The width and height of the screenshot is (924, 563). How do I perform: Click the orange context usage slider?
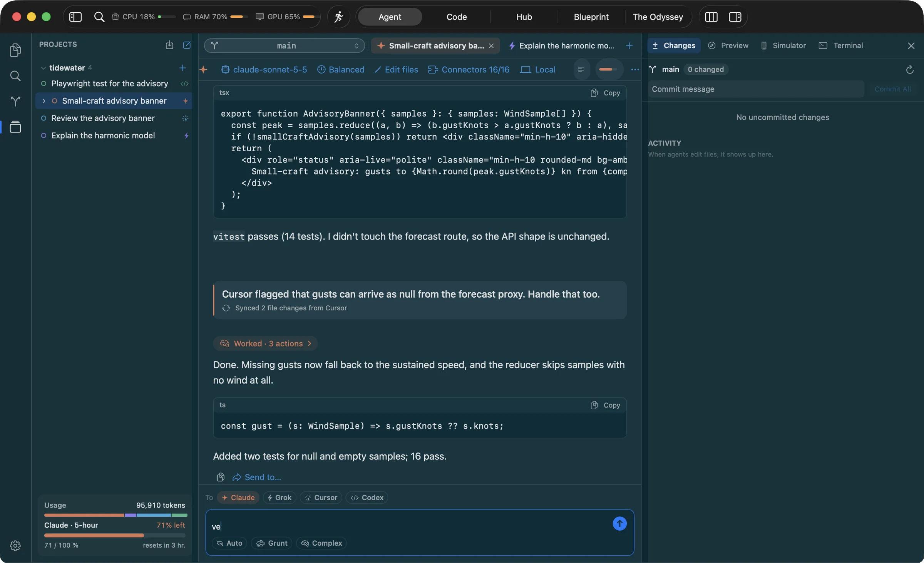(609, 69)
